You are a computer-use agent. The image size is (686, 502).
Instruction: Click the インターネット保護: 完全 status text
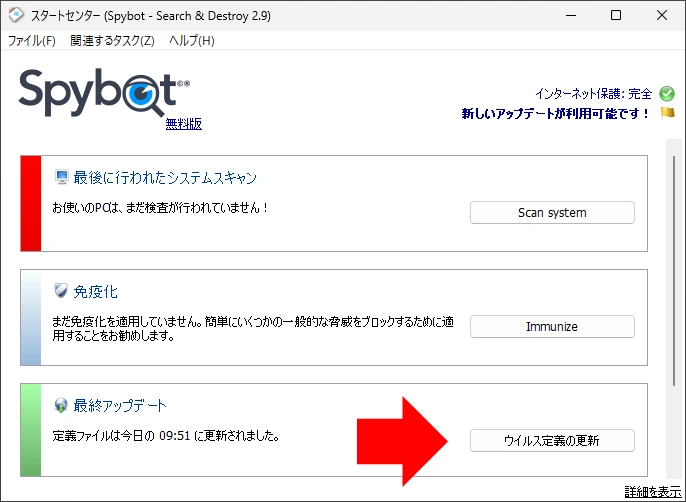pos(594,94)
